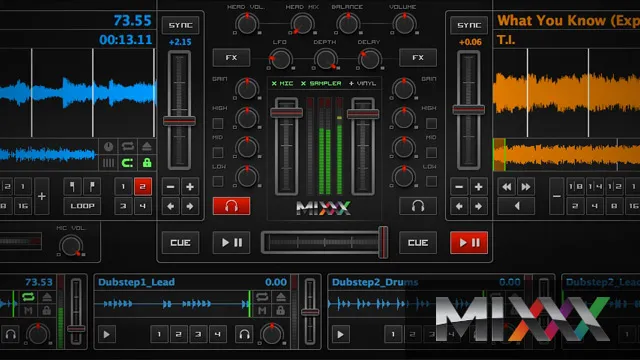Play the Dubstep2_Drums sampler
This screenshot has width=640, height=360.
(340, 335)
